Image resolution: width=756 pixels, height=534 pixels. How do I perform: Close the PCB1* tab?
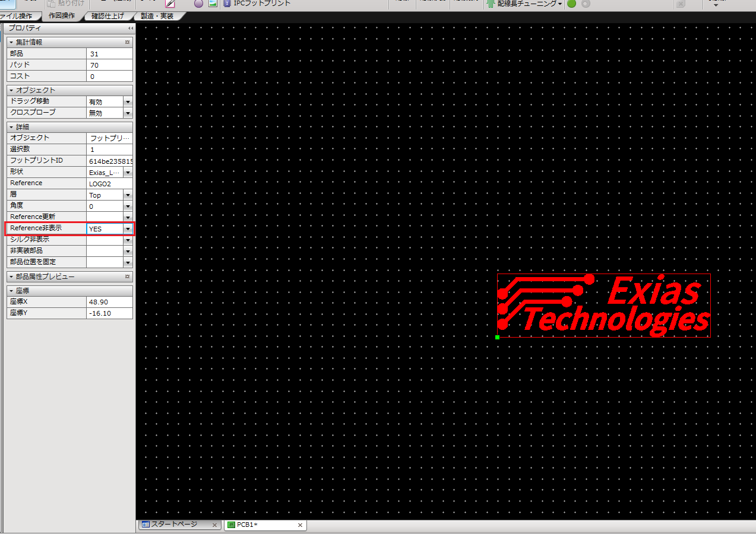pyautogui.click(x=300, y=525)
